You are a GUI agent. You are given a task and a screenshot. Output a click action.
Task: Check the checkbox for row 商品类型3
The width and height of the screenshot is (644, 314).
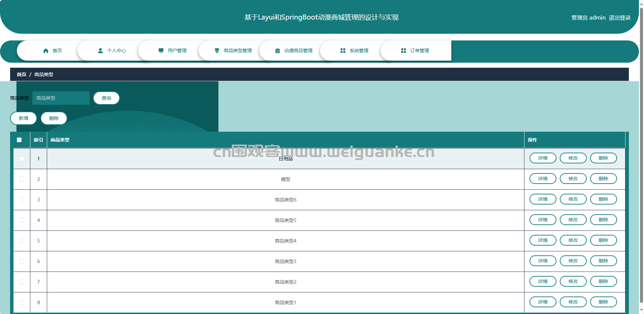(x=22, y=261)
